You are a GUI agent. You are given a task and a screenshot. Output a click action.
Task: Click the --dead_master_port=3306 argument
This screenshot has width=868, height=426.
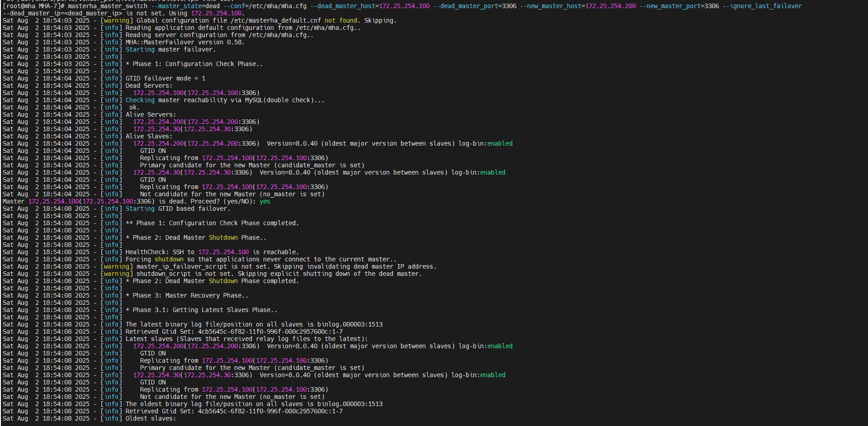tap(475, 6)
